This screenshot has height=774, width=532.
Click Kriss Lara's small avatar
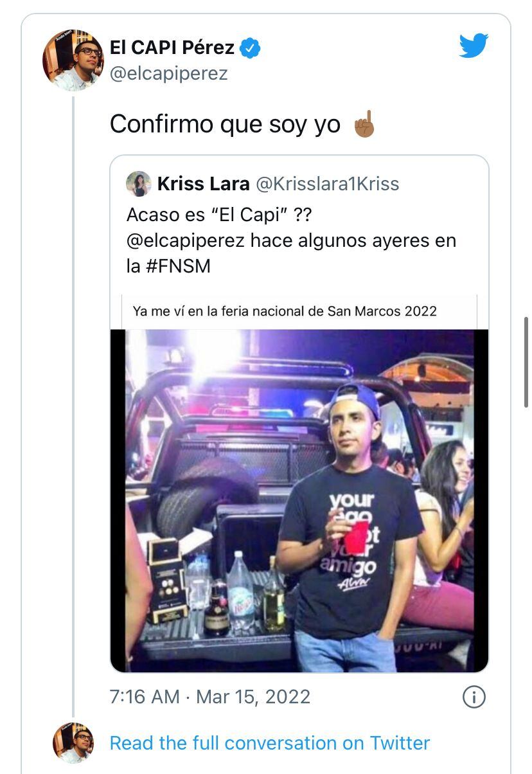pyautogui.click(x=139, y=184)
